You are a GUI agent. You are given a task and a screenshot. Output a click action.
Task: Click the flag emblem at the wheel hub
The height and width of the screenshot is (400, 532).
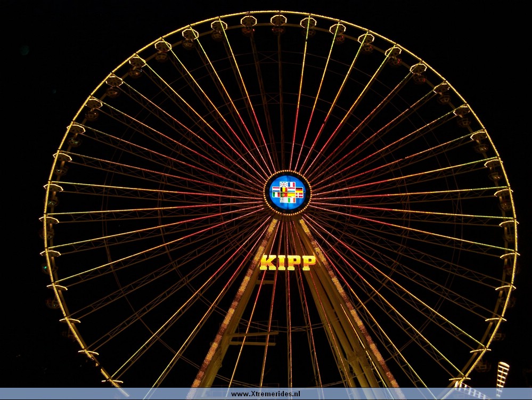pyautogui.click(x=288, y=192)
